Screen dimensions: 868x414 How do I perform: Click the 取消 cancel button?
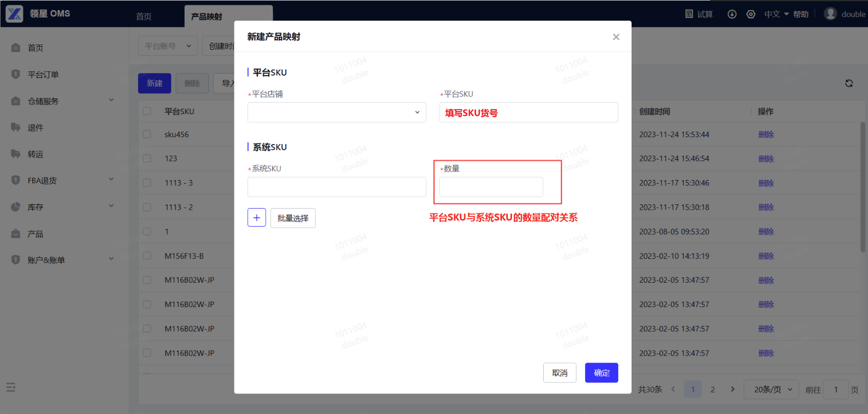(560, 373)
